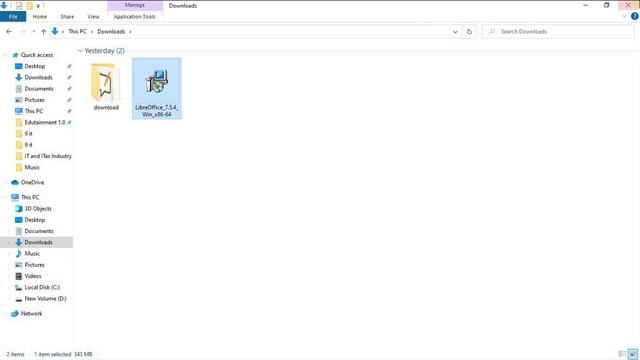
Task: Select the LibreOffice installer file
Action: click(x=157, y=89)
